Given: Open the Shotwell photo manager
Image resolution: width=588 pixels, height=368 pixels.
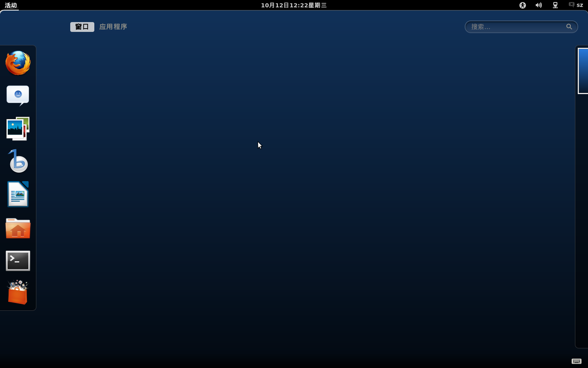Looking at the screenshot, I should 18,129.
